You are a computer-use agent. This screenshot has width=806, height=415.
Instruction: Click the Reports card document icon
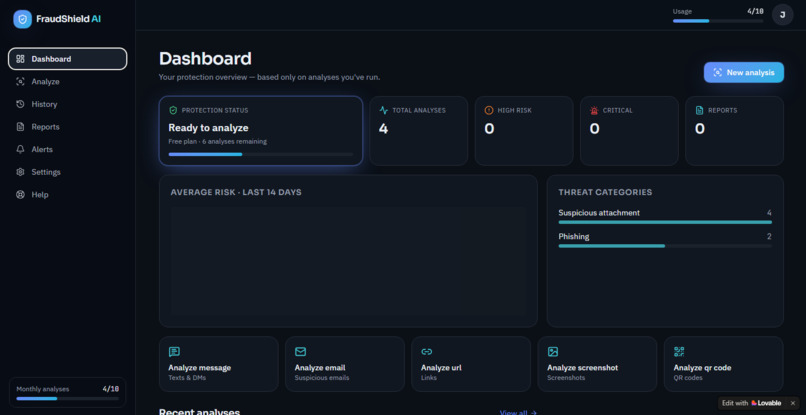(699, 110)
